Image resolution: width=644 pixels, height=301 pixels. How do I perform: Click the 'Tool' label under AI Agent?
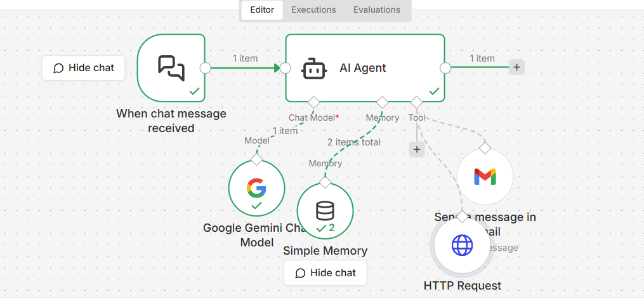point(416,117)
